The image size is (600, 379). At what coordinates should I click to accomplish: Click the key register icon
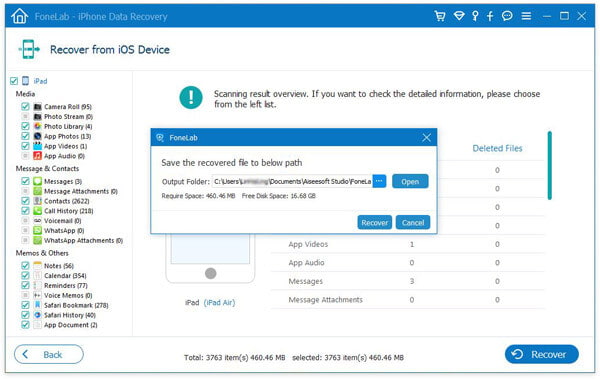click(x=475, y=16)
